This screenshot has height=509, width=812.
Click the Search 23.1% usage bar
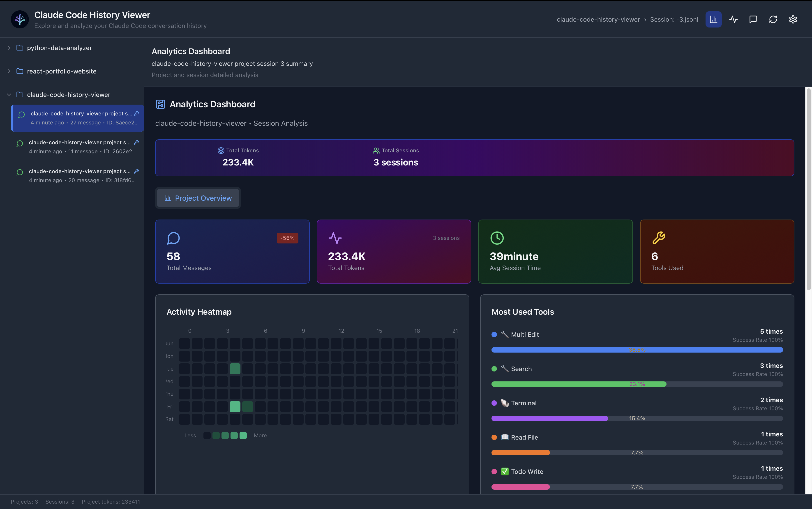point(637,384)
